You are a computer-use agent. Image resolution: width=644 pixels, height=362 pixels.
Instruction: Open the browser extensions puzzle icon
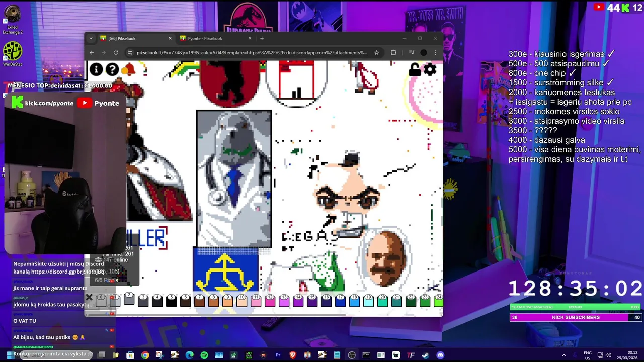pyautogui.click(x=393, y=52)
